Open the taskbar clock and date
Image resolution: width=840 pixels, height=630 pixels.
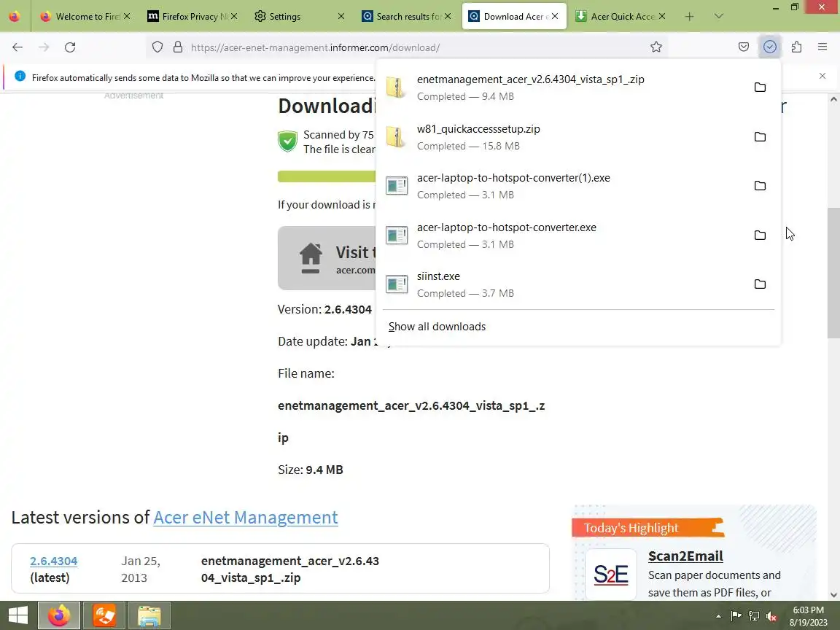(x=809, y=616)
